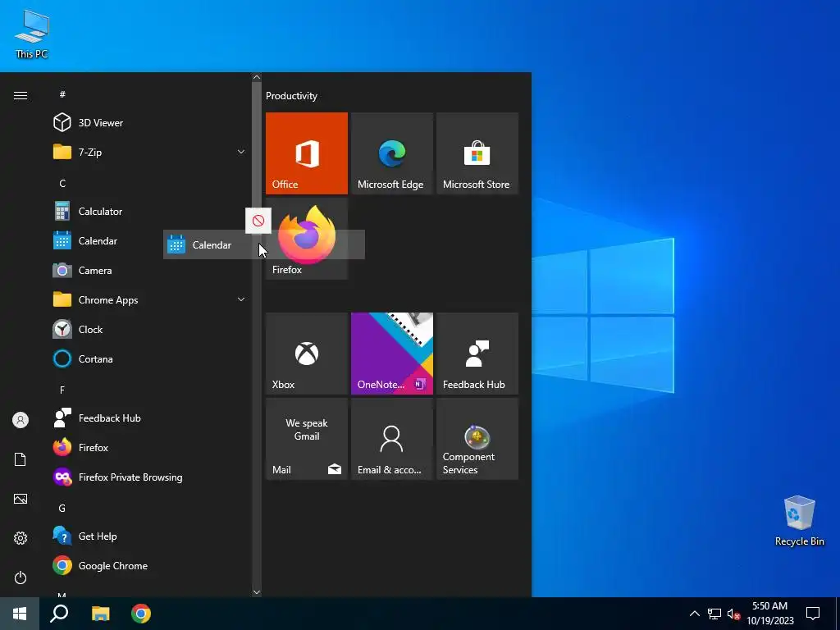Image resolution: width=840 pixels, height=630 pixels.
Task: Select the This PC desktop icon
Action: pos(32,34)
